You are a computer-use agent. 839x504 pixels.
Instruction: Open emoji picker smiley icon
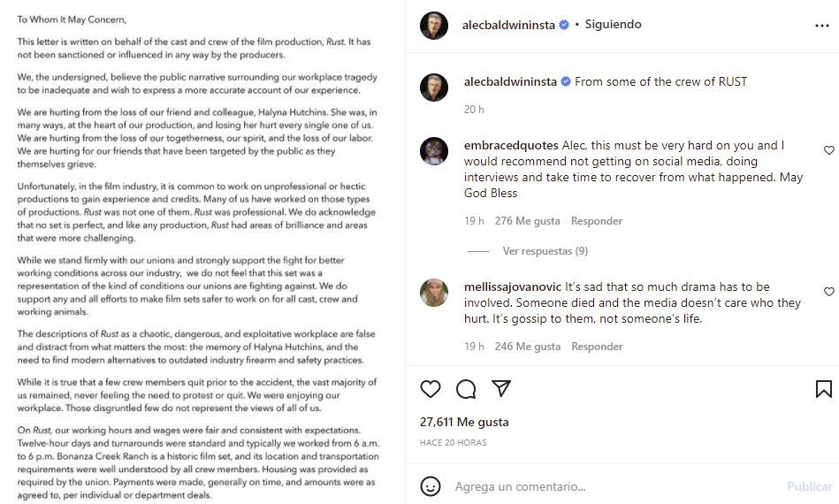click(x=431, y=486)
